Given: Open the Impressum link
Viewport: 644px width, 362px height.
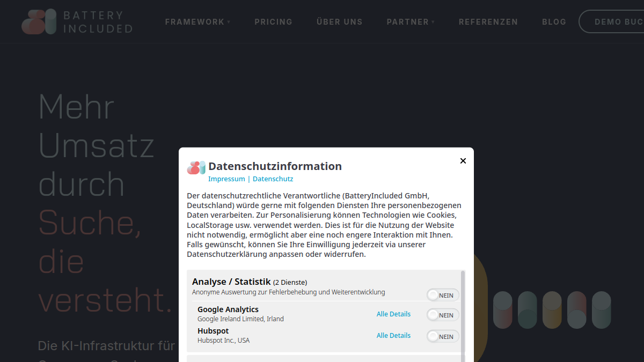Looking at the screenshot, I should [x=226, y=179].
